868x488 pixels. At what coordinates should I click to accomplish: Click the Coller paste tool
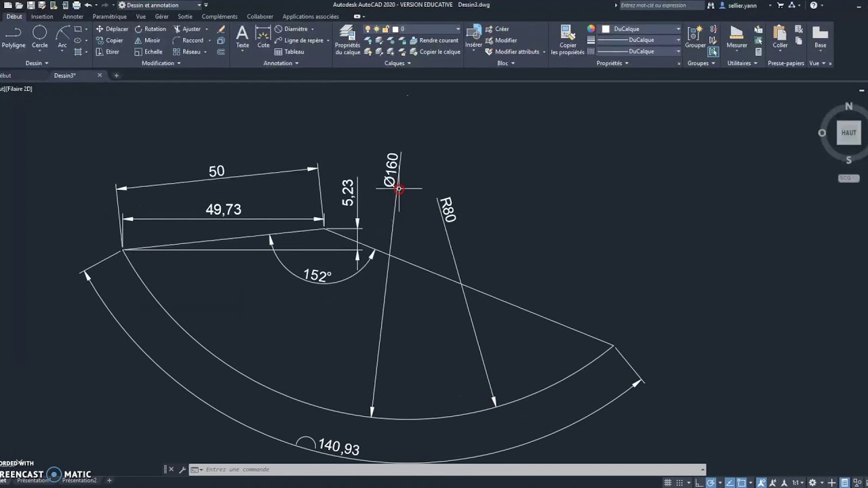780,37
